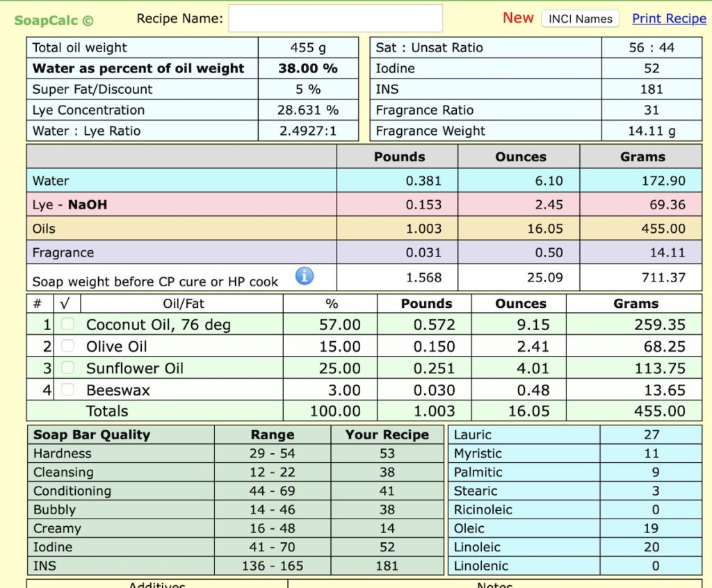
Task: Click the info icon beside soap weight row
Action: tap(304, 276)
